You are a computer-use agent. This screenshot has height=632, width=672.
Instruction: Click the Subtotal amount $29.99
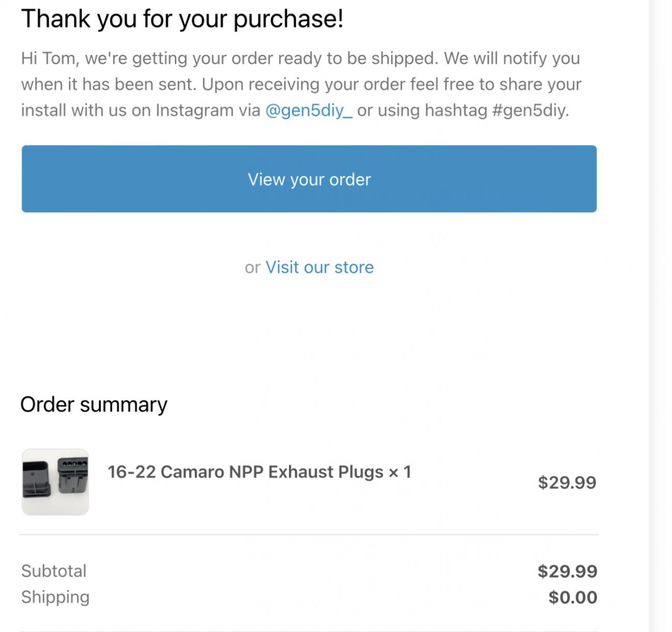tap(567, 571)
